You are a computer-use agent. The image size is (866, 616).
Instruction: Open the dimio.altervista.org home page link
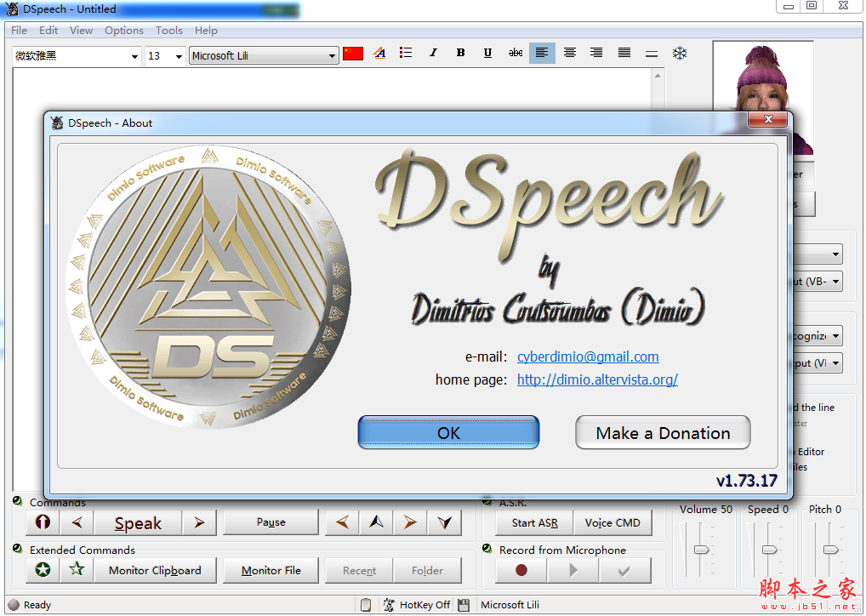click(x=597, y=379)
